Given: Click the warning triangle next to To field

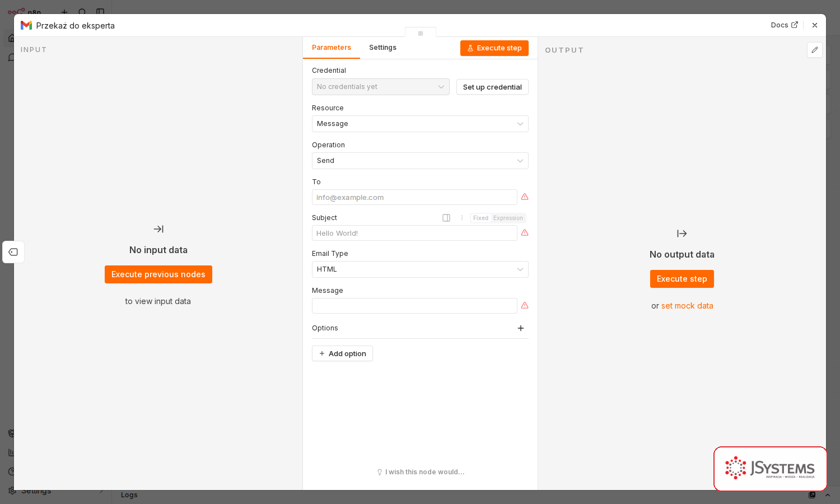Looking at the screenshot, I should (525, 197).
